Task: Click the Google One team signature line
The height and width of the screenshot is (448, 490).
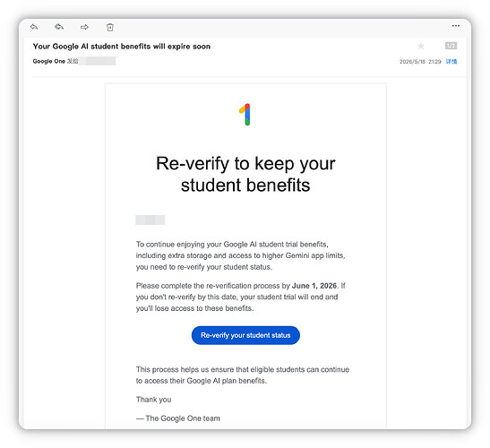Action: tap(178, 418)
